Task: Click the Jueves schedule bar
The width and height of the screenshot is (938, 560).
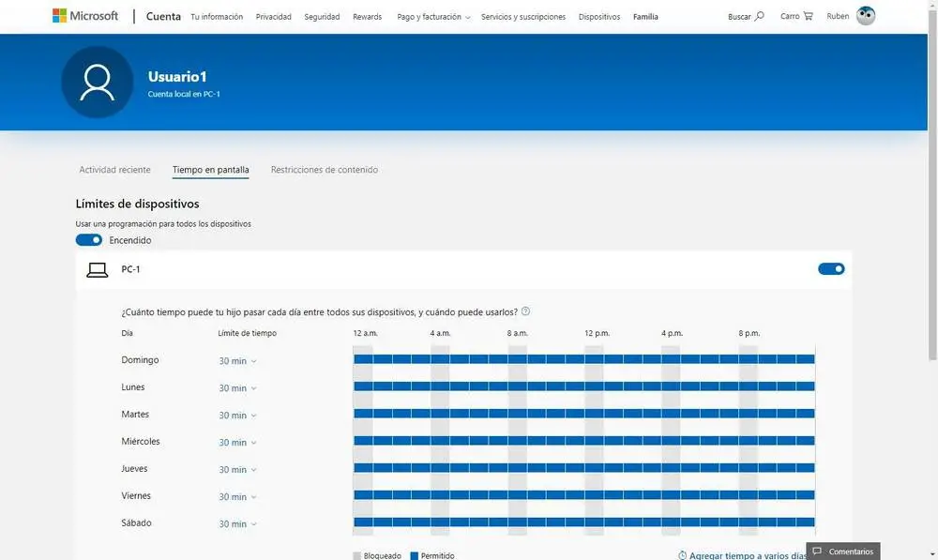Action: click(x=583, y=468)
